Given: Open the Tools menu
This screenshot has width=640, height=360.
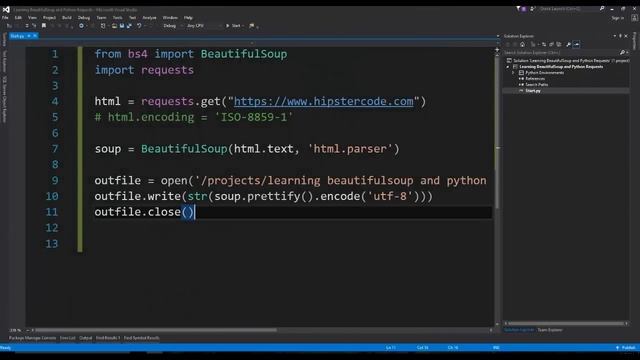Looking at the screenshot, I should [x=118, y=18].
